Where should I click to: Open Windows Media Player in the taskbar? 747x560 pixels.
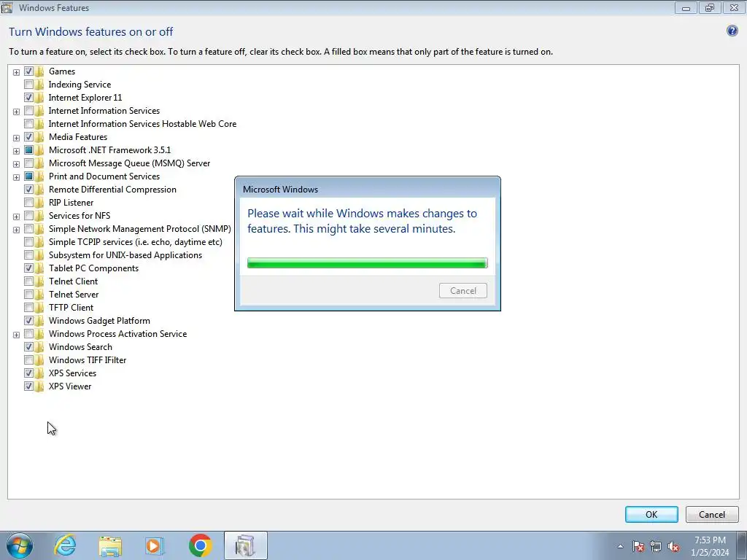155,545
